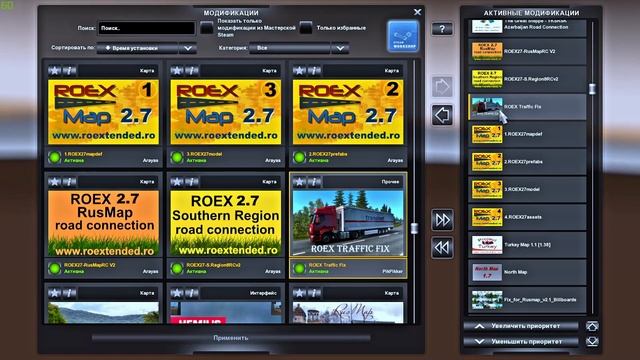Click the Все category field

click(x=290, y=48)
